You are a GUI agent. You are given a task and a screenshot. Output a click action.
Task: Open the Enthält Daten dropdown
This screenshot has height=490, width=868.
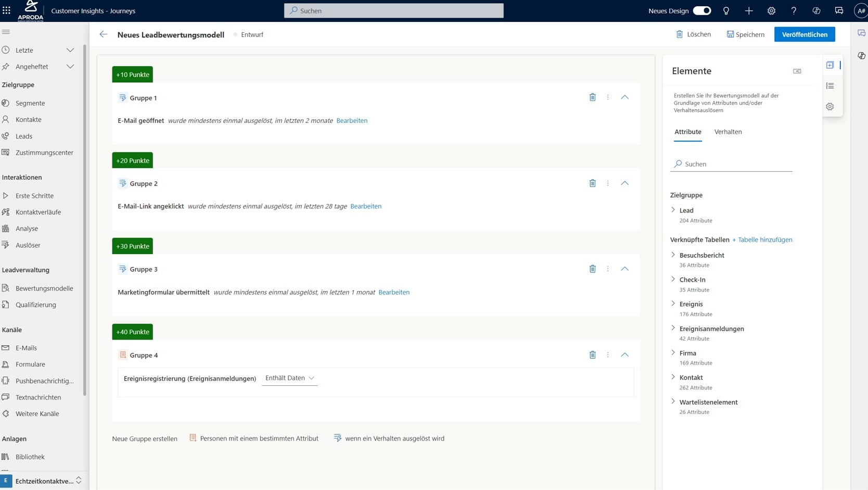pyautogui.click(x=290, y=378)
